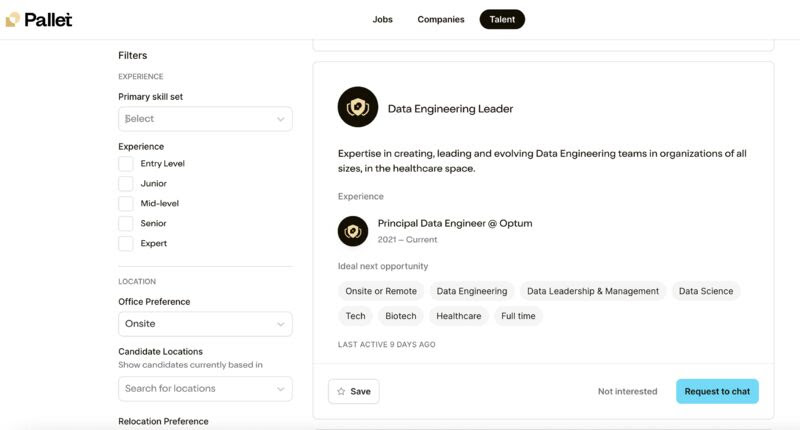Viewport: 800px width, 430px height.
Task: Click the Principal Data Engineer @ Optum title
Action: coord(455,223)
